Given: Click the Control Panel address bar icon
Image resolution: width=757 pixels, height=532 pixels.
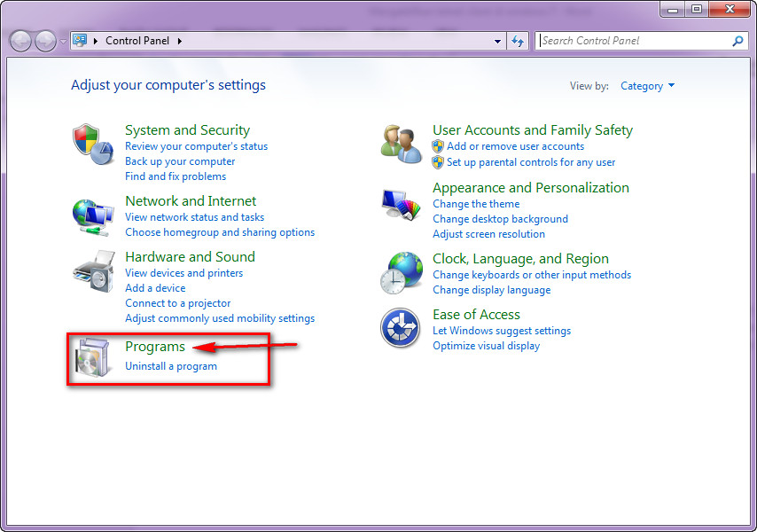Looking at the screenshot, I should 80,41.
